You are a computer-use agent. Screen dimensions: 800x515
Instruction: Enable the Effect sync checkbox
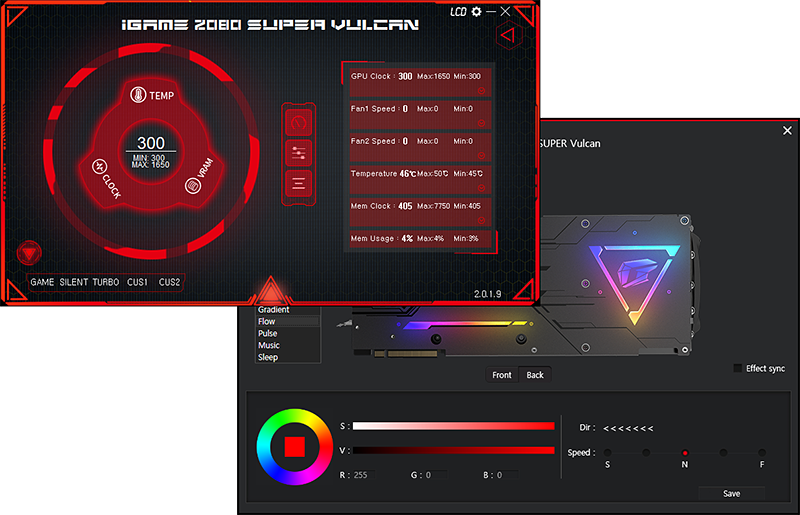coord(737,369)
